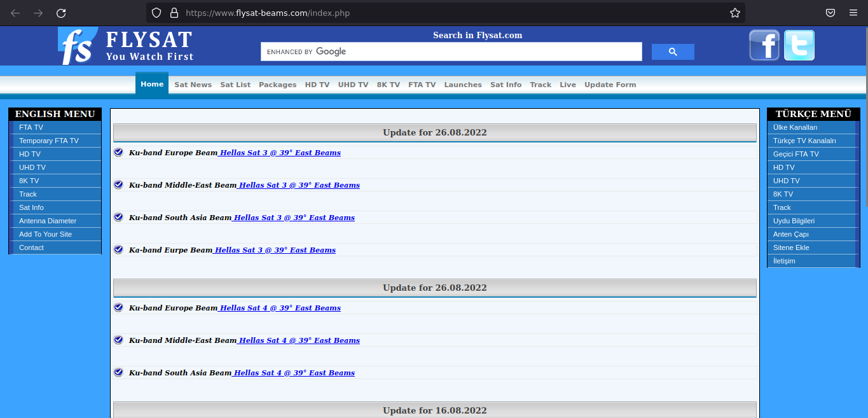Open the Twitter icon link
Viewport: 868px width, 418px height.
coord(799,45)
